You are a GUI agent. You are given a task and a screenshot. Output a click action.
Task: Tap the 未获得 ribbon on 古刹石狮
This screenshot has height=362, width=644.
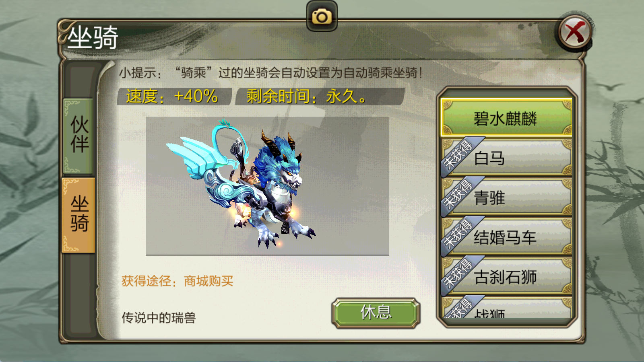click(x=459, y=274)
